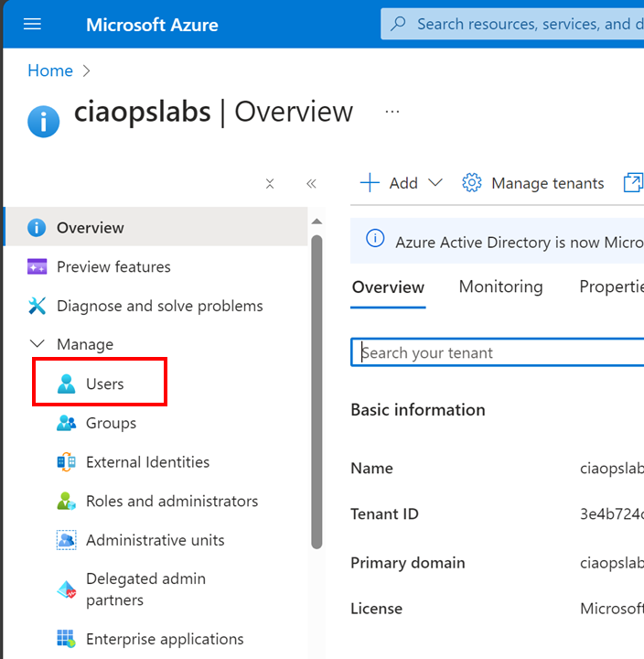The width and height of the screenshot is (644, 659).
Task: Click the Search your tenant field
Action: click(494, 353)
